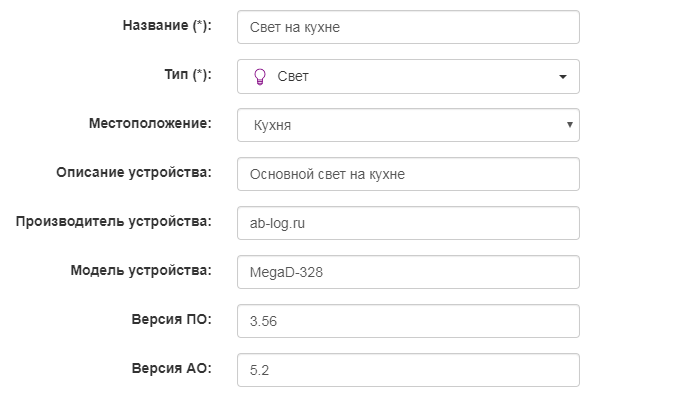
Task: Click the 'Модель устройства:' label
Action: tap(141, 270)
